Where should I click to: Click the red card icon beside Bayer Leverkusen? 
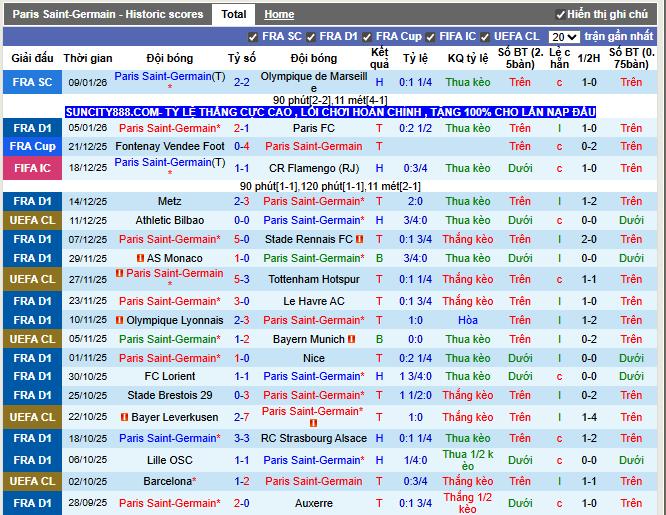(124, 417)
